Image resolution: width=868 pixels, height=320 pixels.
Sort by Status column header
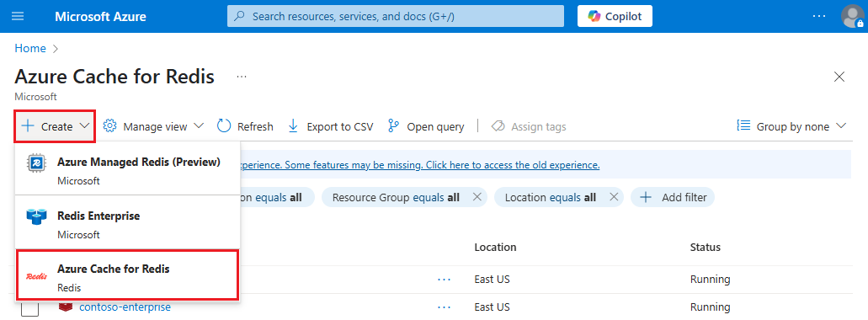[706, 247]
